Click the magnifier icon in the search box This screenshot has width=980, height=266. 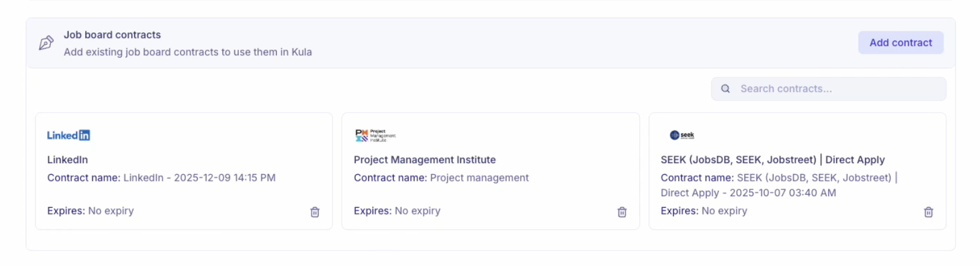(725, 89)
